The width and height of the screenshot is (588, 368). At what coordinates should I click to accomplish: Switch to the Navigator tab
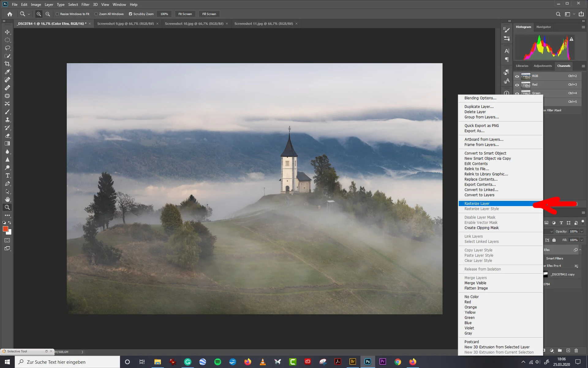pyautogui.click(x=544, y=27)
